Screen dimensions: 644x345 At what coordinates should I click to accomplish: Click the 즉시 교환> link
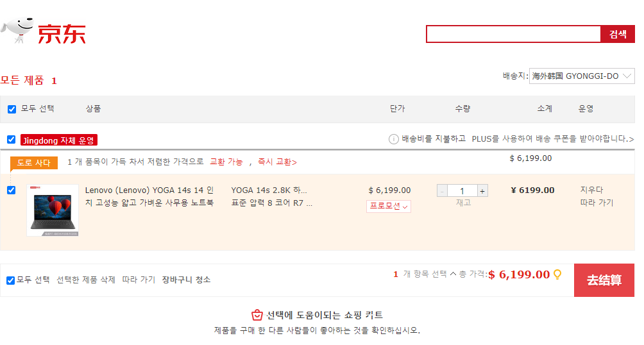pyautogui.click(x=277, y=162)
